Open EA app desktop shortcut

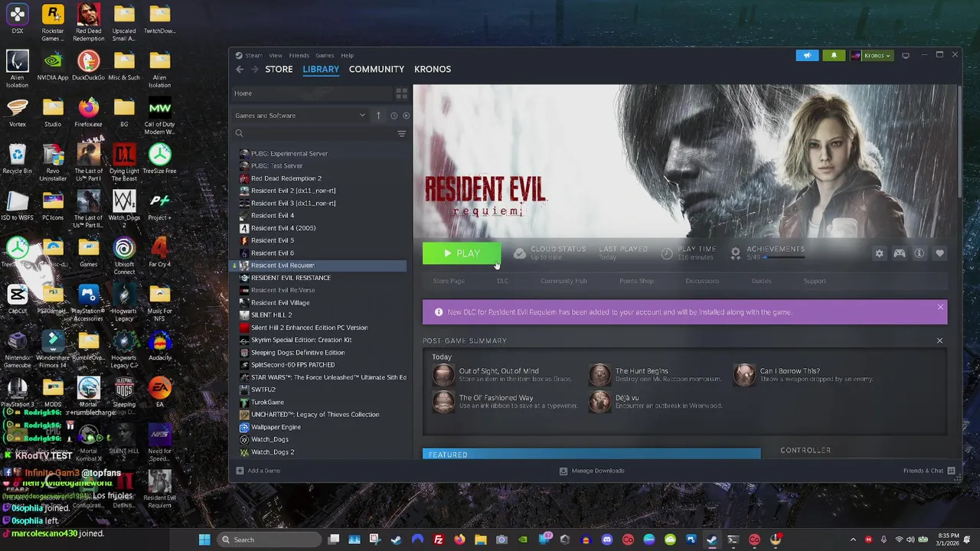click(x=159, y=392)
